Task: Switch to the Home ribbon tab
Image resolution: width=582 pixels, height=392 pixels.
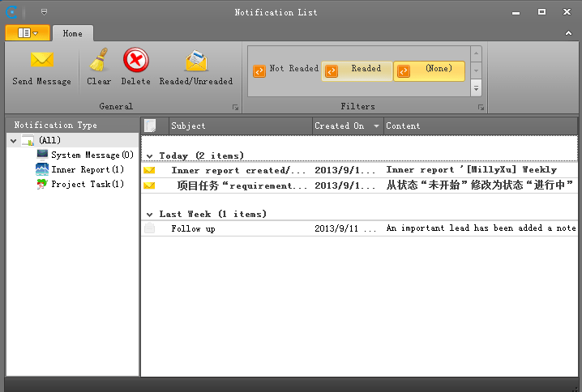Action: pyautogui.click(x=72, y=33)
